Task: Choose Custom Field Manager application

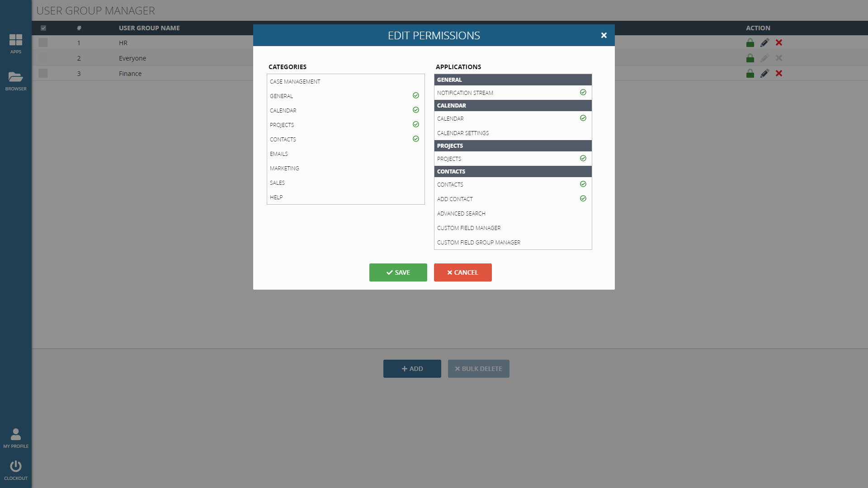Action: [x=469, y=228]
